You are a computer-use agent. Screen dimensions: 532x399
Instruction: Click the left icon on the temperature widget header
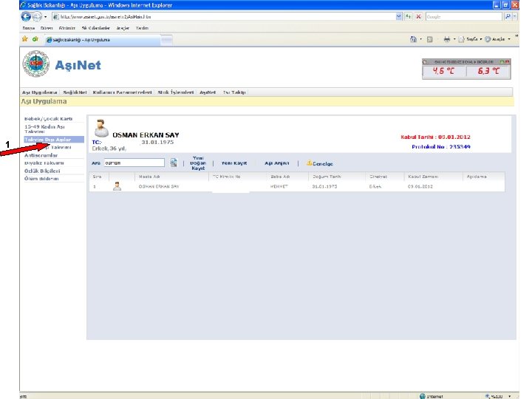tap(425, 62)
